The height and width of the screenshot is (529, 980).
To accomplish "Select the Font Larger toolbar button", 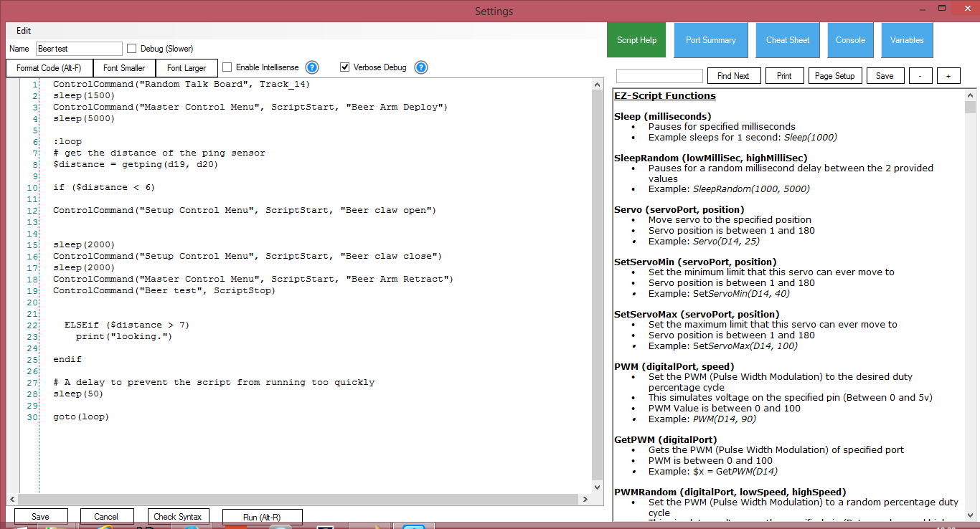I will 186,67.
